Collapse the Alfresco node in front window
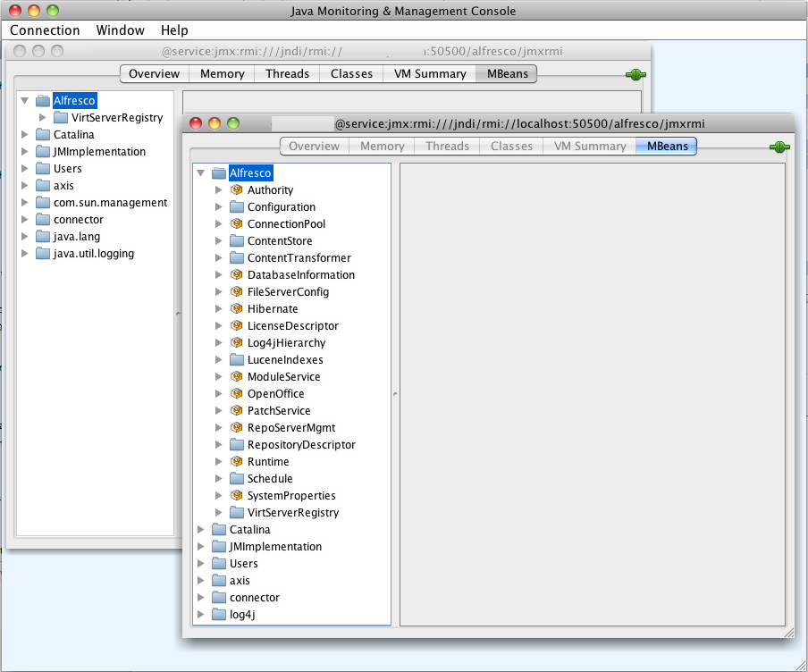This screenshot has width=808, height=672. click(201, 173)
